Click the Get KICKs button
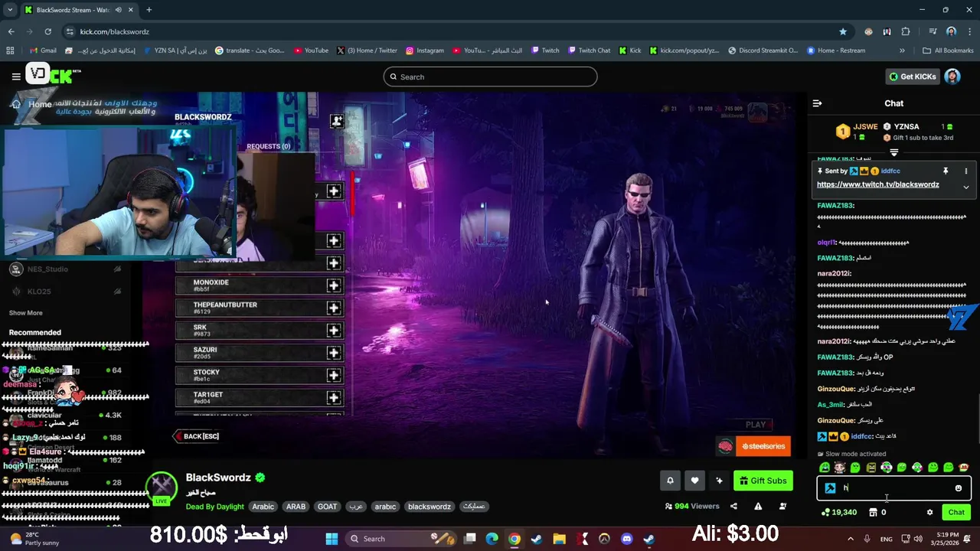This screenshot has width=980, height=551. pyautogui.click(x=912, y=77)
